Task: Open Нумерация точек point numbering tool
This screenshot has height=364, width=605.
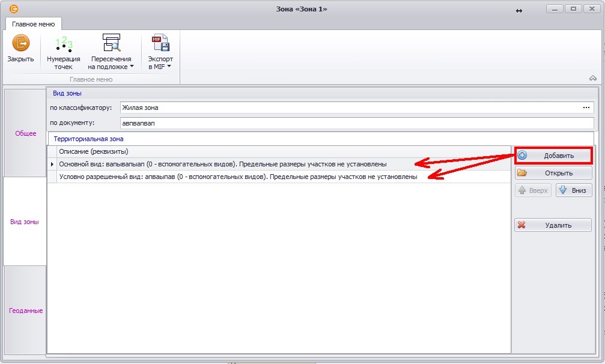Action: (x=64, y=44)
